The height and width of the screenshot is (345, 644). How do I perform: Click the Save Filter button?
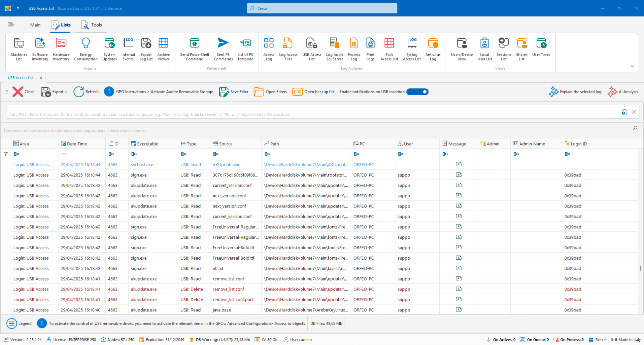234,92
